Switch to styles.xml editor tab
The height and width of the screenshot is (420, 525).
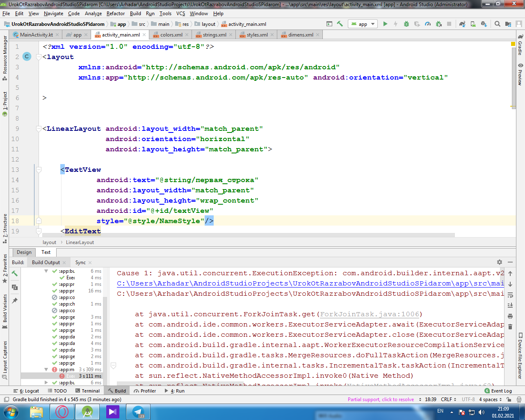point(257,35)
